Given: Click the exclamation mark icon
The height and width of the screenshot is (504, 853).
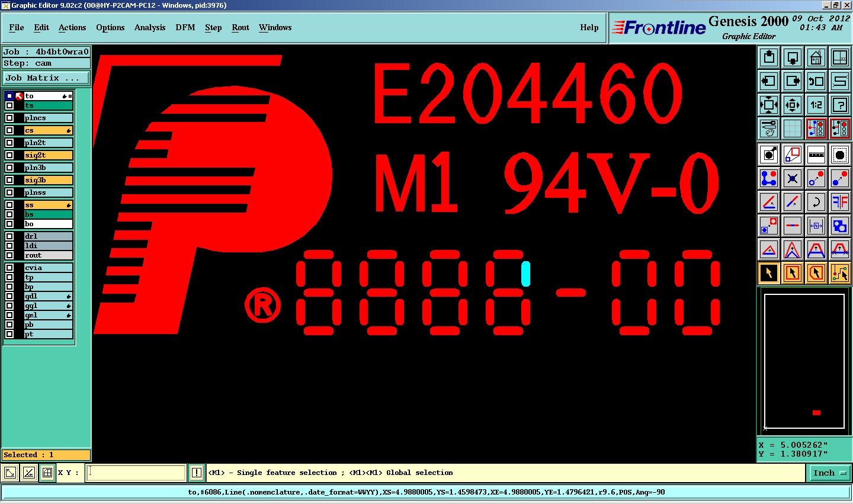Looking at the screenshot, I should pyautogui.click(x=197, y=473).
